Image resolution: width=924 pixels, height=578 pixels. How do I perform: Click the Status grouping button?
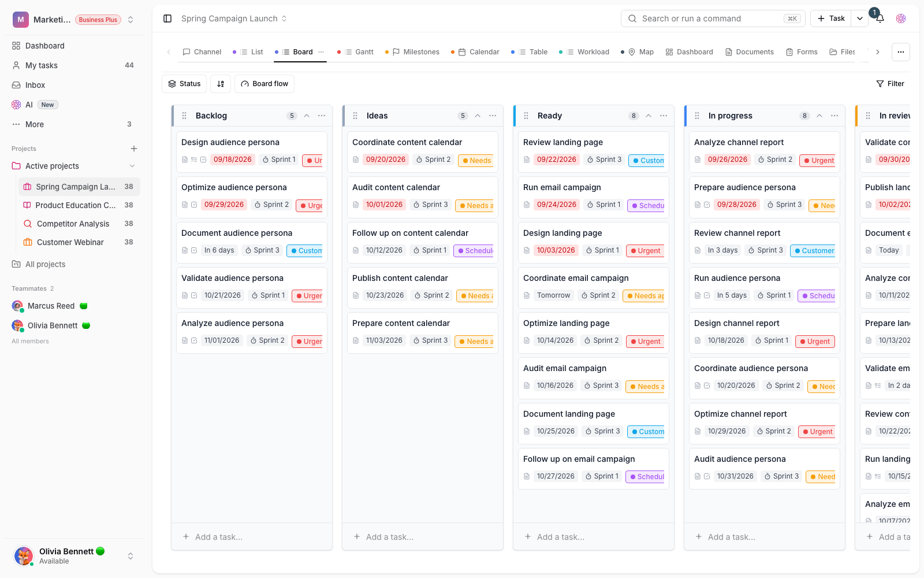pos(184,84)
